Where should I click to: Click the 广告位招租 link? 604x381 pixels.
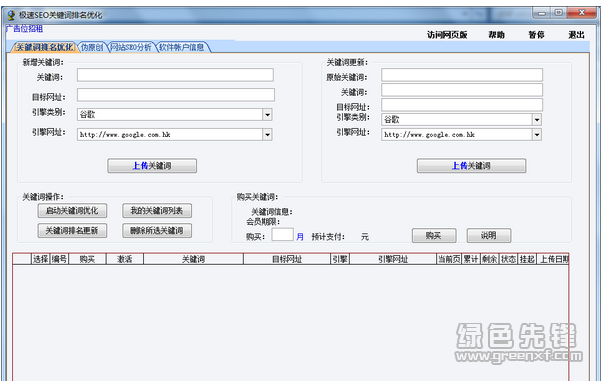click(24, 29)
